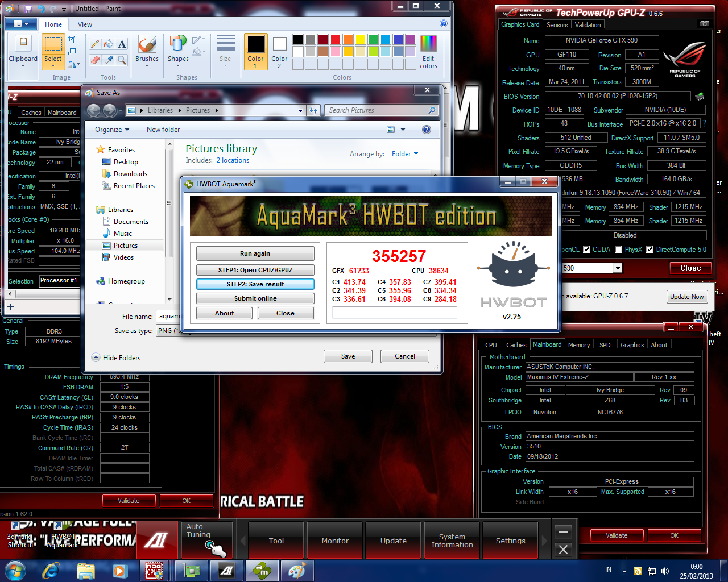Viewport: 728px width, 582px height.
Task: Open Internet Explorer from the taskbar
Action: point(51,571)
